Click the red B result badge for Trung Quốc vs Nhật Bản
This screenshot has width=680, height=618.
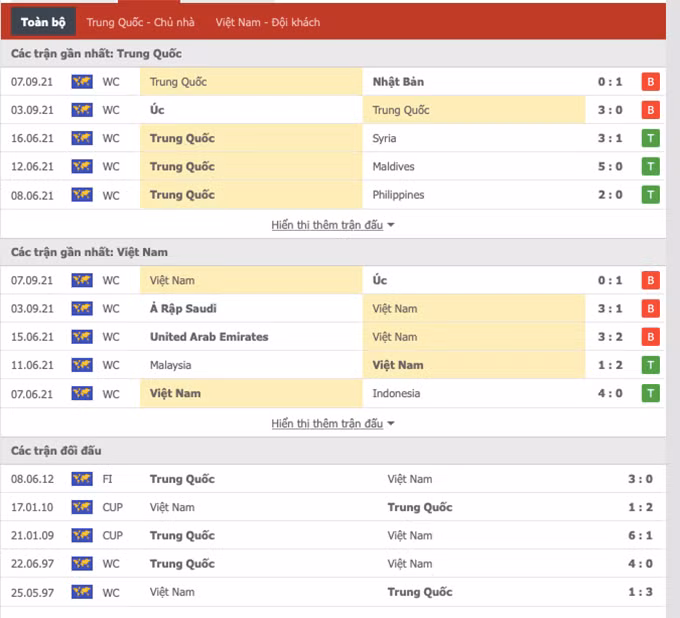click(650, 82)
